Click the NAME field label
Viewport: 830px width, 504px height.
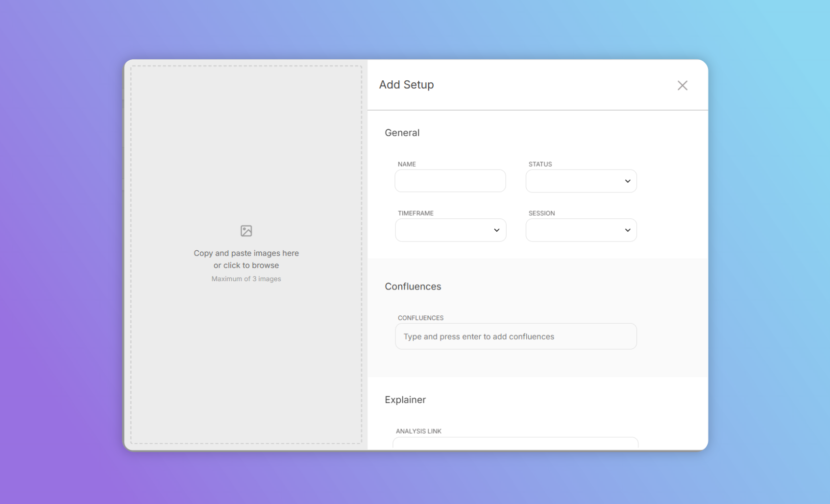point(407,164)
